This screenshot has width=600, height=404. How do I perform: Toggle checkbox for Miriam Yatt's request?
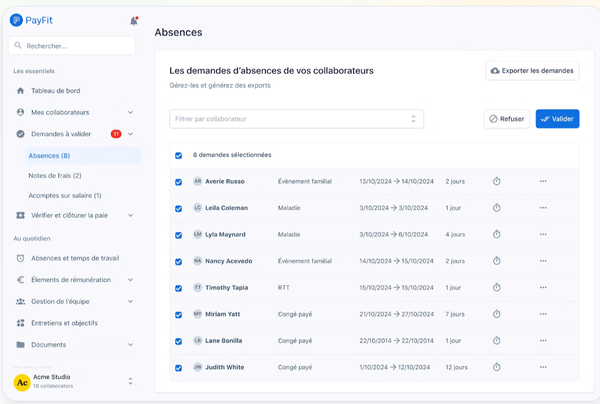179,314
